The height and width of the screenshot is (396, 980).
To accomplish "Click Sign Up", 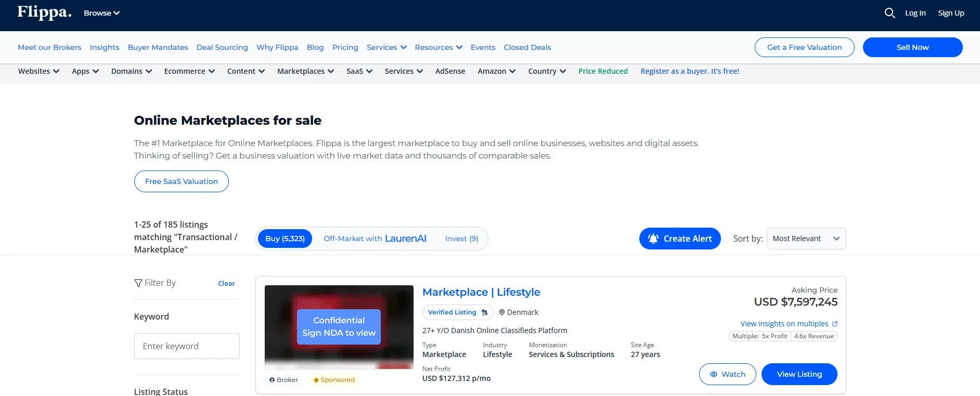I will point(951,13).
